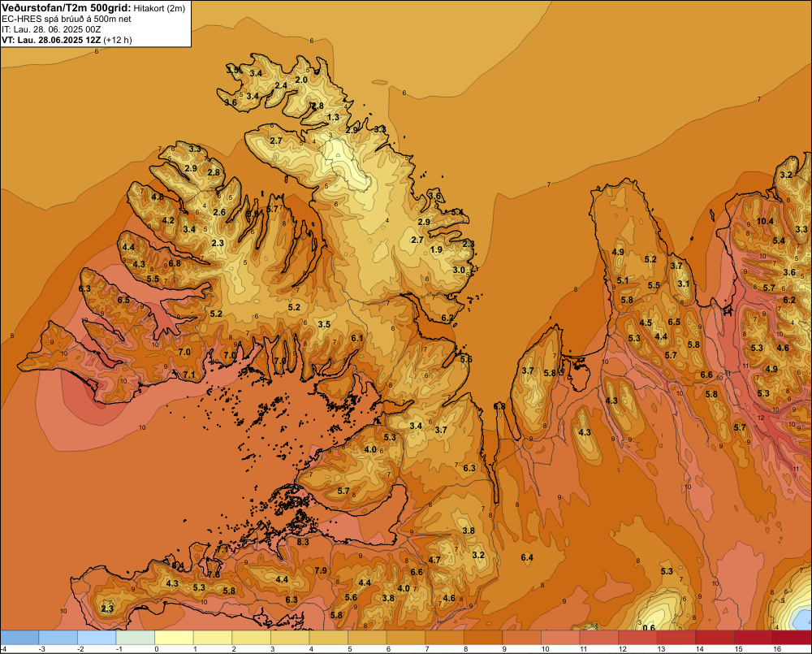
Task: Click the legend label '-1'
Action: (x=120, y=649)
